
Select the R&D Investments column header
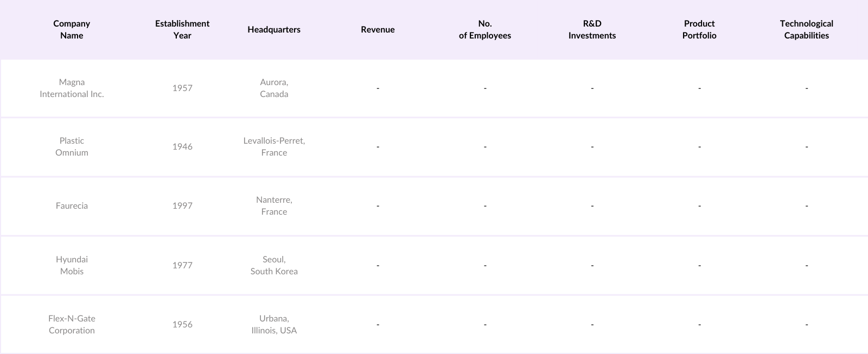(x=592, y=29)
